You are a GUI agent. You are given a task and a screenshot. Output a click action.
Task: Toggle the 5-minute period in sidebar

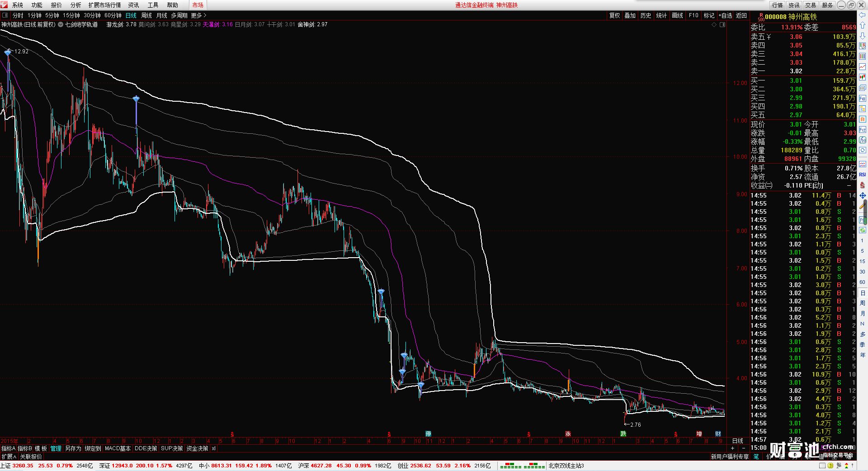point(863,251)
